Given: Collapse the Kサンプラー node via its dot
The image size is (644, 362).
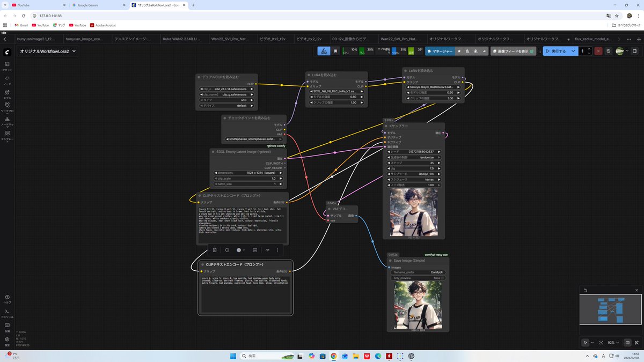Looking at the screenshot, I should (x=386, y=126).
